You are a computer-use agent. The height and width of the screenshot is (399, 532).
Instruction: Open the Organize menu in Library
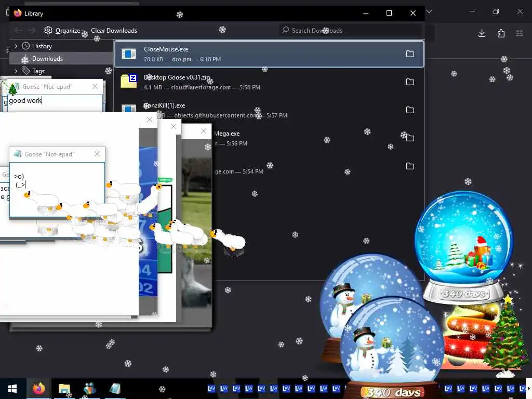click(x=62, y=31)
